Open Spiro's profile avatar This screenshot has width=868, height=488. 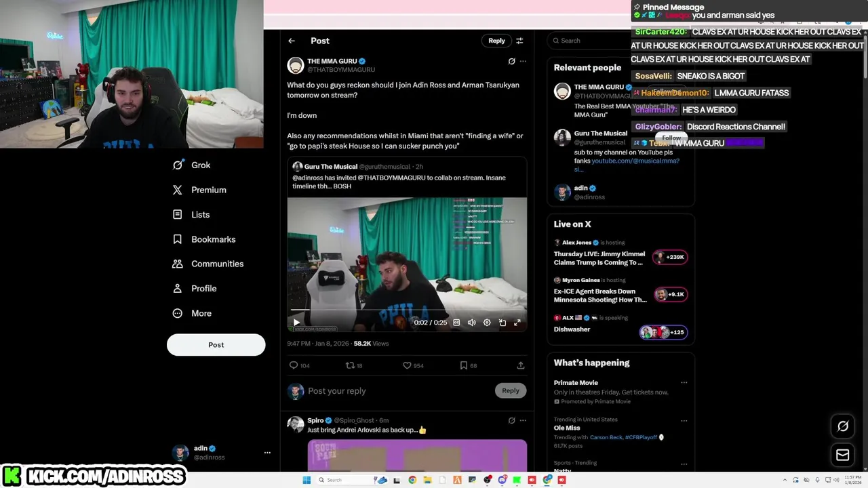[295, 424]
